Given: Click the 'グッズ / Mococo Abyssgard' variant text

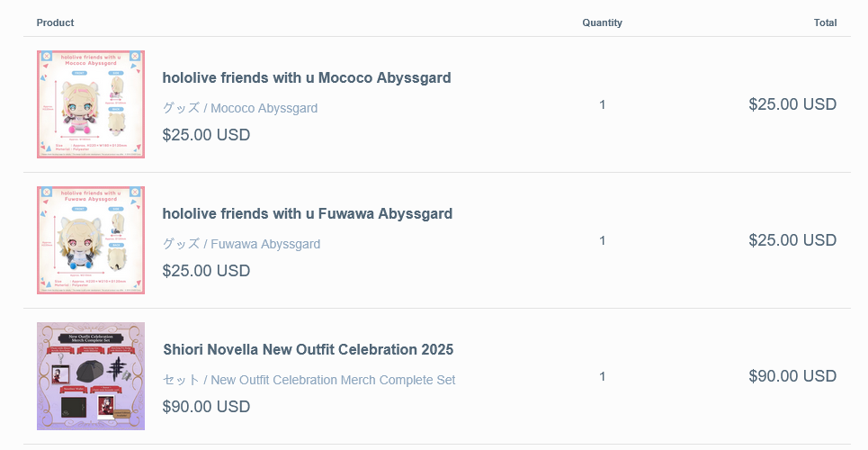Looking at the screenshot, I should click(x=240, y=108).
